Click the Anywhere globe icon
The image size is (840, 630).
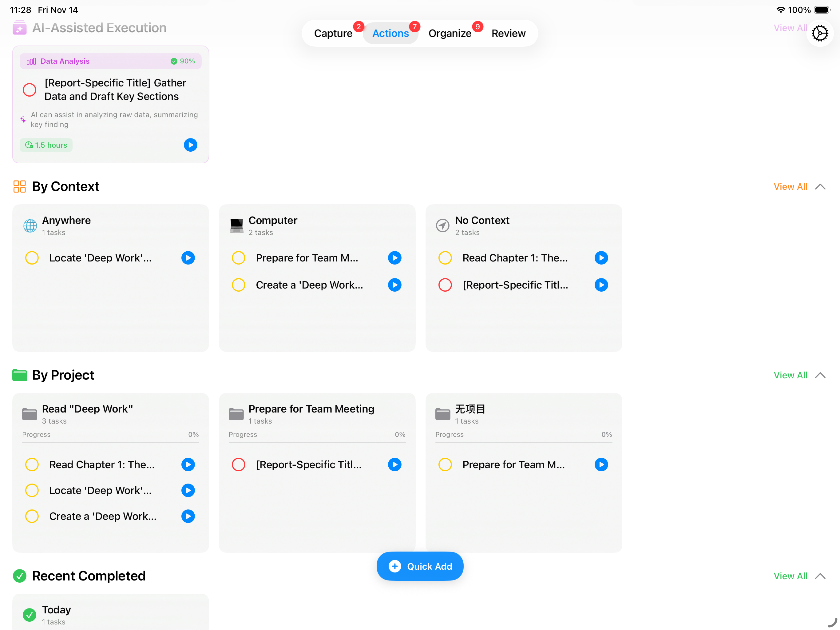[30, 226]
